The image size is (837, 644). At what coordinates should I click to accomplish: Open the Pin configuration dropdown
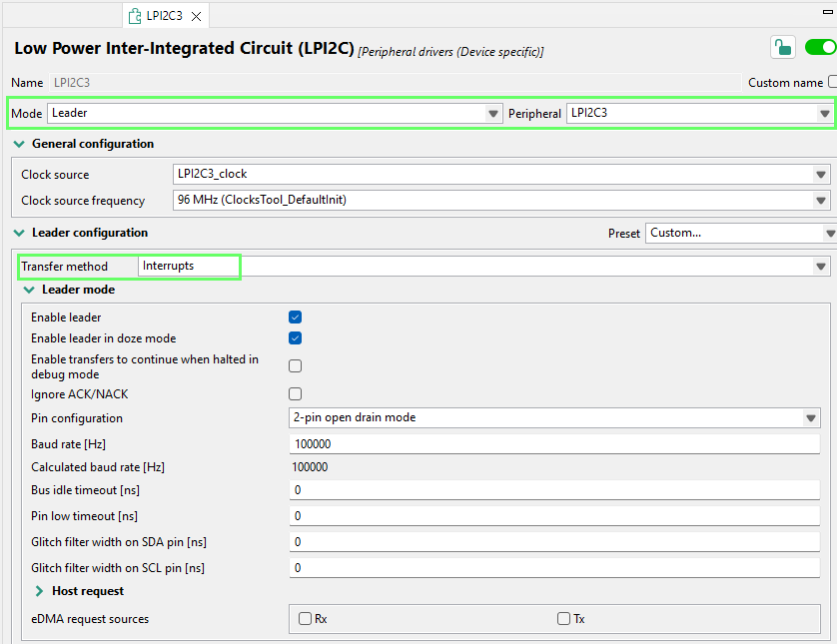(811, 417)
